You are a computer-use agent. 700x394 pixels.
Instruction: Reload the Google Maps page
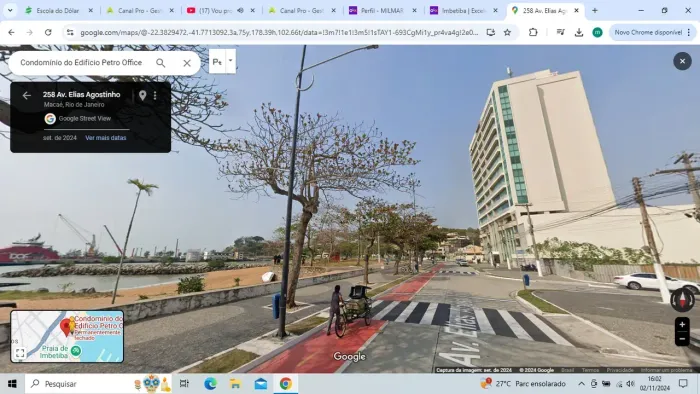click(x=48, y=32)
